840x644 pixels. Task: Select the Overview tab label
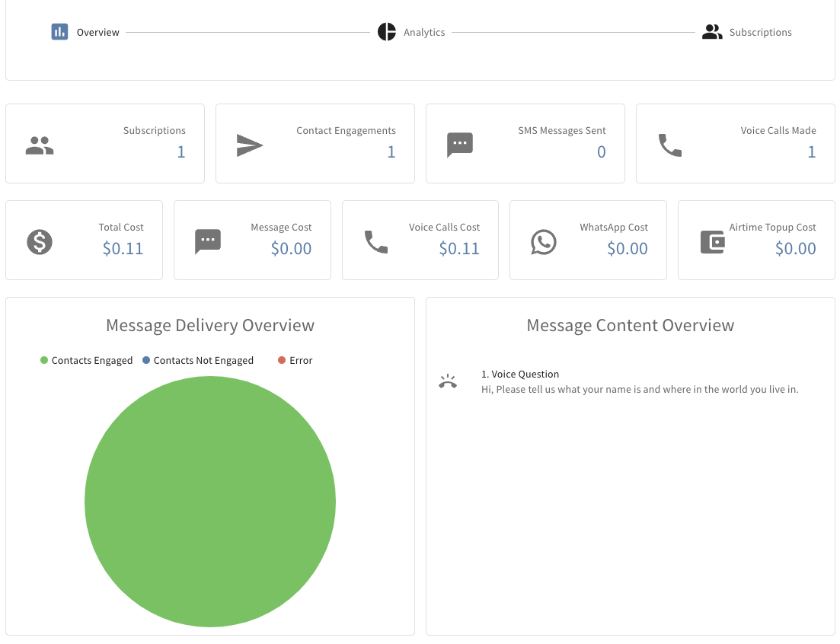pyautogui.click(x=97, y=33)
